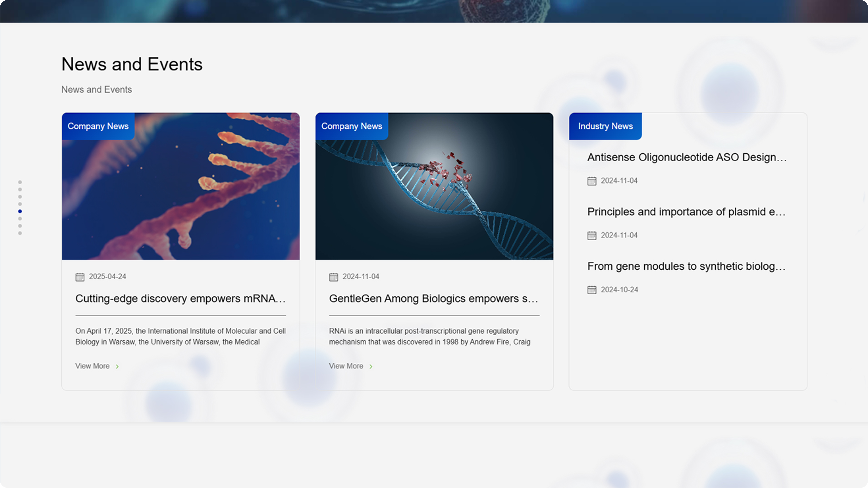
Task: Select the active blue navigation dot
Action: (20, 211)
